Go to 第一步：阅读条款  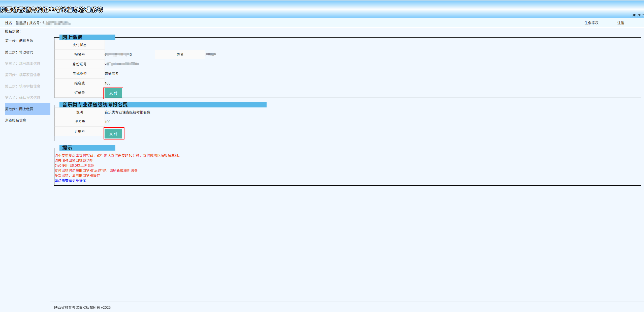pos(19,41)
